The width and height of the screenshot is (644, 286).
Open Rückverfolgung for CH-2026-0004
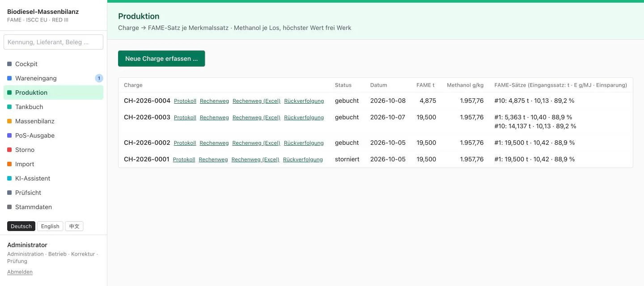coord(304,101)
